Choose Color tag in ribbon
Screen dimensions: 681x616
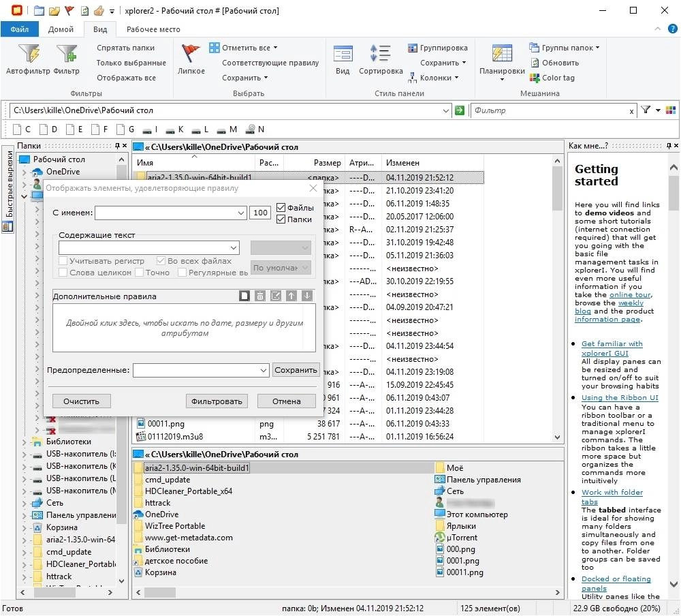(552, 78)
